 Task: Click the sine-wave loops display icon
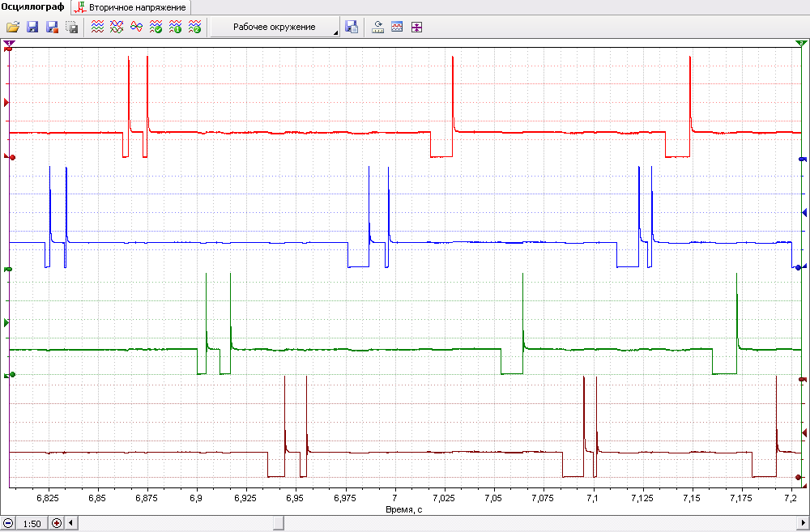point(136,28)
